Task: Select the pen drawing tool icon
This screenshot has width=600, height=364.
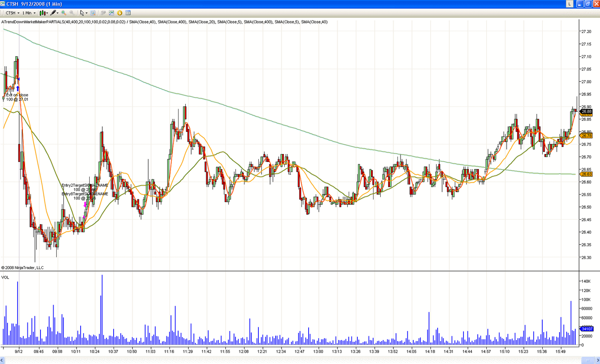Action: click(x=54, y=13)
